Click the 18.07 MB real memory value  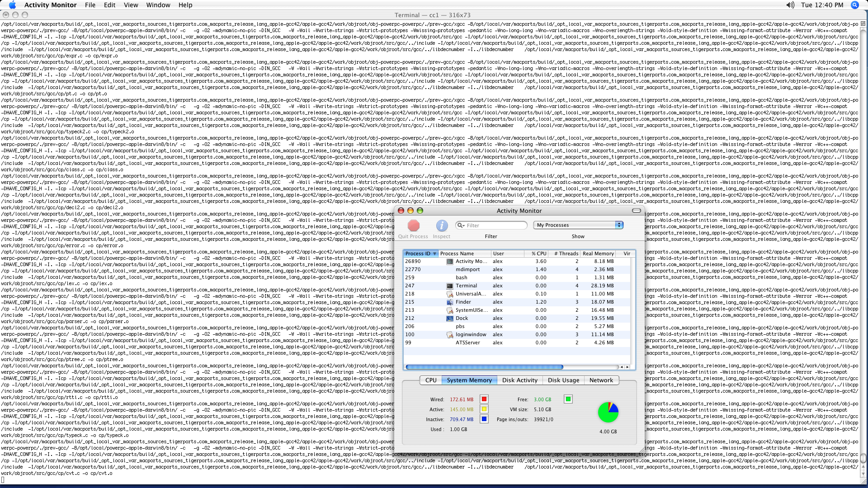tap(602, 302)
